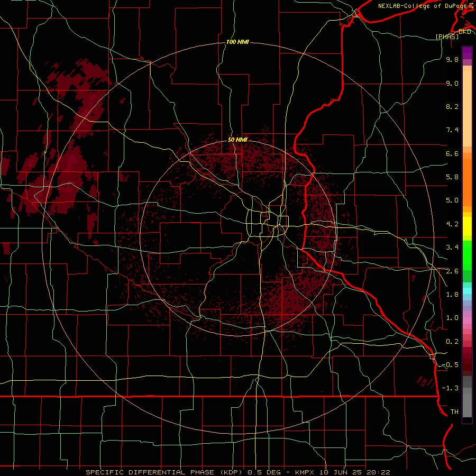Click the 50 NMI range ring label

coord(237,140)
